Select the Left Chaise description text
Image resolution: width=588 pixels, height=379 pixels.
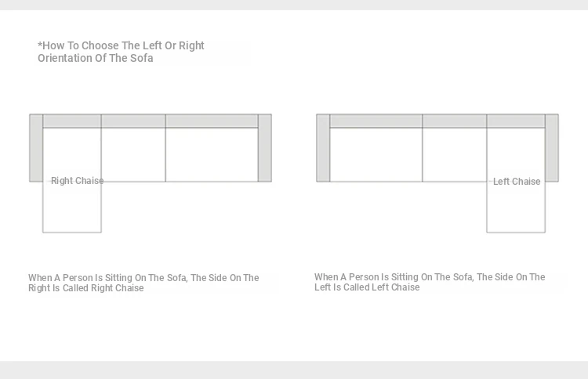tap(430, 282)
